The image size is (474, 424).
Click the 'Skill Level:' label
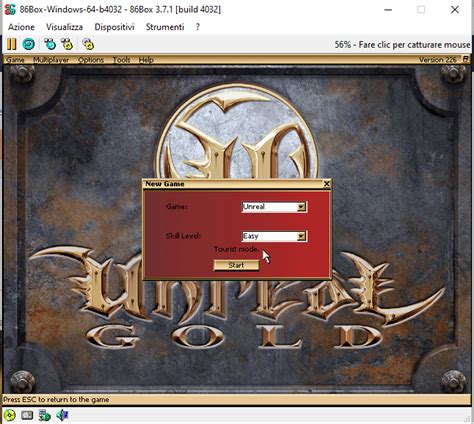[x=183, y=236]
